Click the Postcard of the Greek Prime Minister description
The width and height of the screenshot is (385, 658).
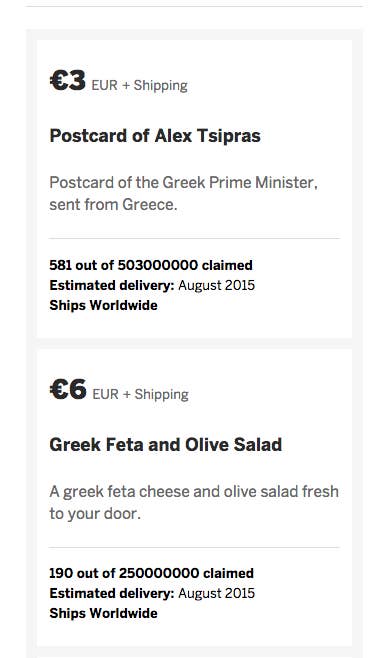183,193
